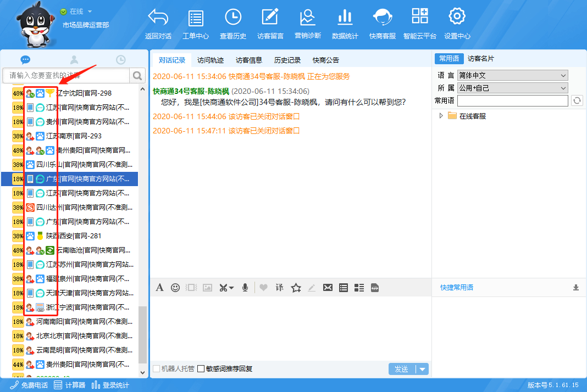Click the 发送 send button
Viewport: 587px width, 392px height.
pos(402,369)
